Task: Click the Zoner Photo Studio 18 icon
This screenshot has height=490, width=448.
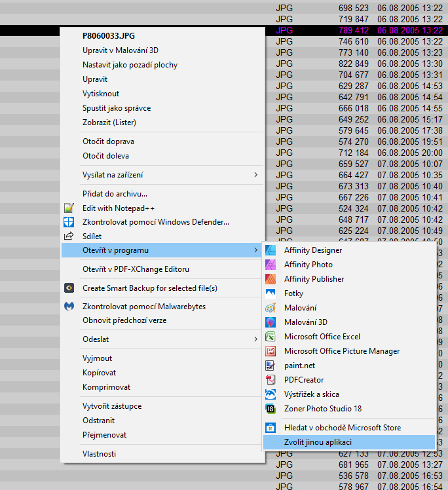Action: pos(271,408)
